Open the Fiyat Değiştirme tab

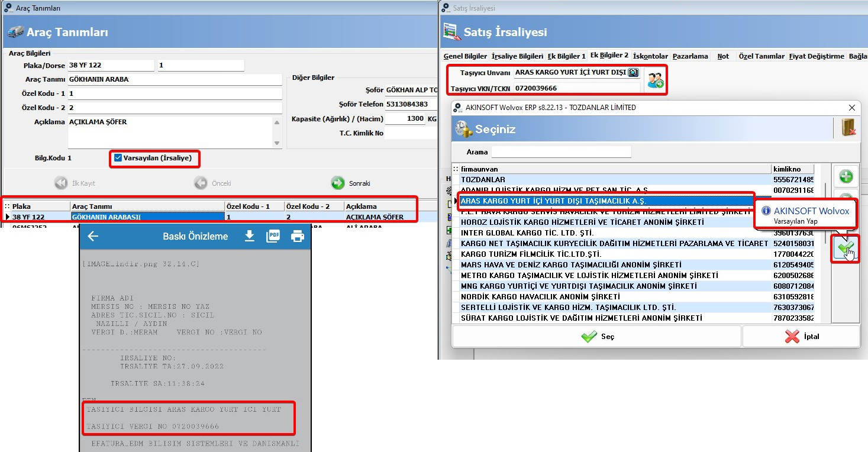817,56
